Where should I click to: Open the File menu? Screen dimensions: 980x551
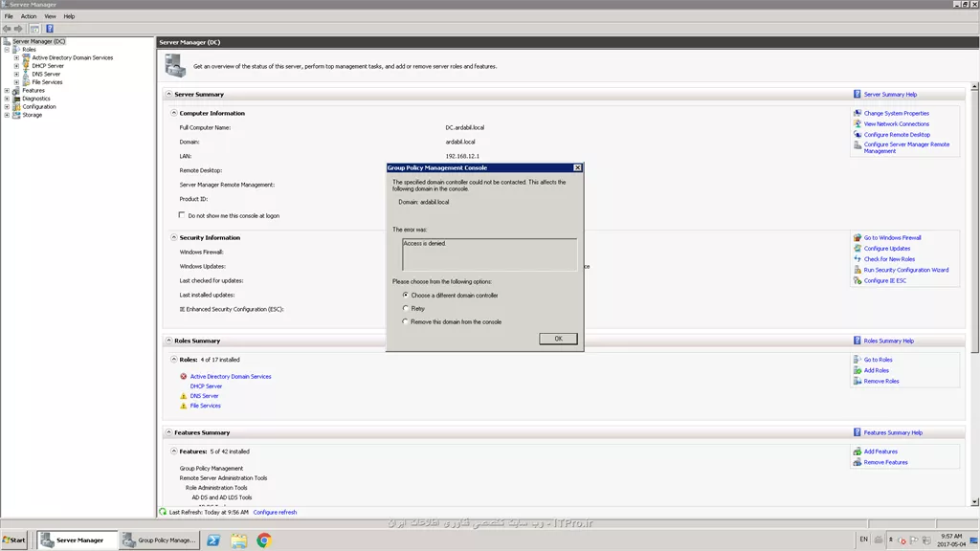pyautogui.click(x=9, y=16)
